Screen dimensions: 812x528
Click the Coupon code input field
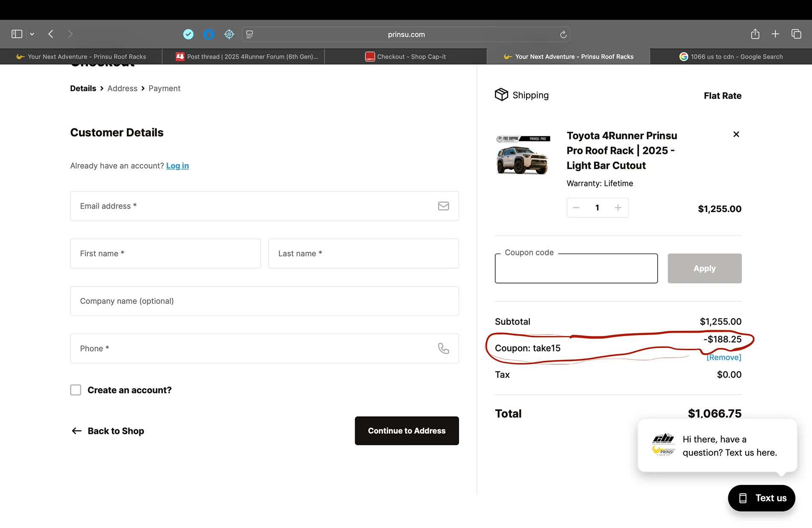tap(576, 269)
